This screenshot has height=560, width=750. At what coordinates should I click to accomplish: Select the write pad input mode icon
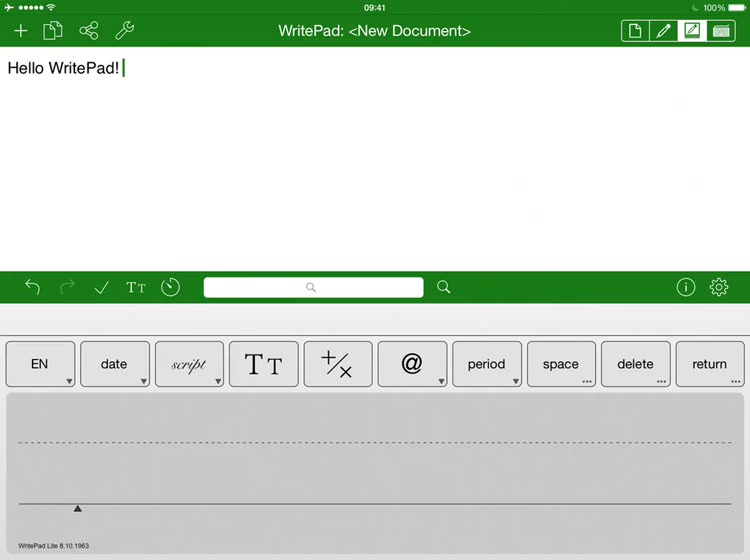pos(692,31)
